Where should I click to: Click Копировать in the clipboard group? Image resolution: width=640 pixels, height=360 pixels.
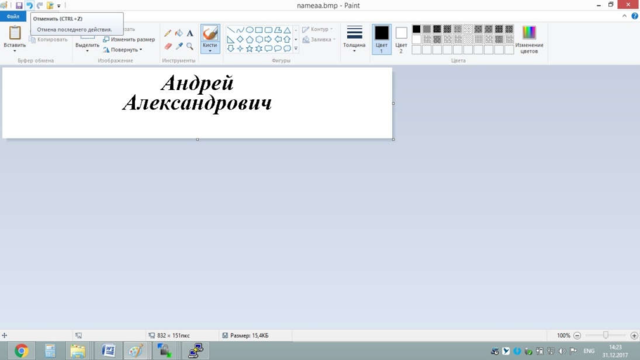pos(48,40)
